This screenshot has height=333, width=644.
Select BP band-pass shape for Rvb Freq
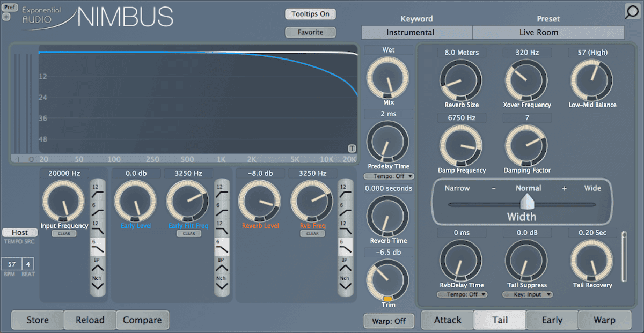pyautogui.click(x=345, y=264)
